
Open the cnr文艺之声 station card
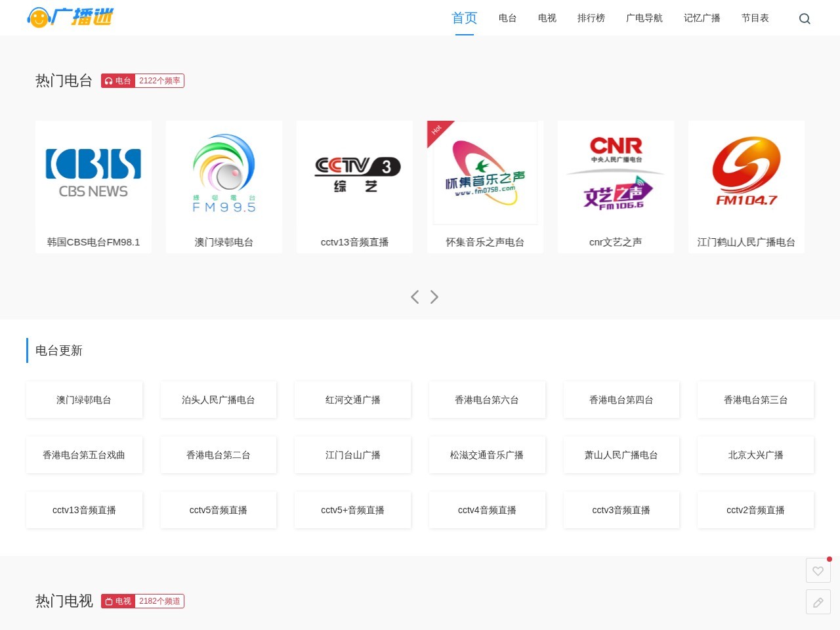(616, 187)
